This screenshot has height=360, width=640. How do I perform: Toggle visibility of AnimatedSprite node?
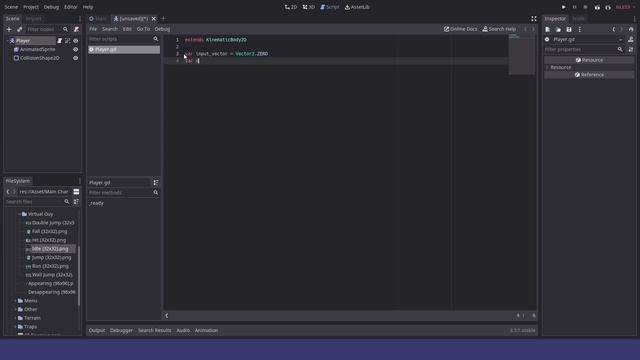(x=76, y=49)
